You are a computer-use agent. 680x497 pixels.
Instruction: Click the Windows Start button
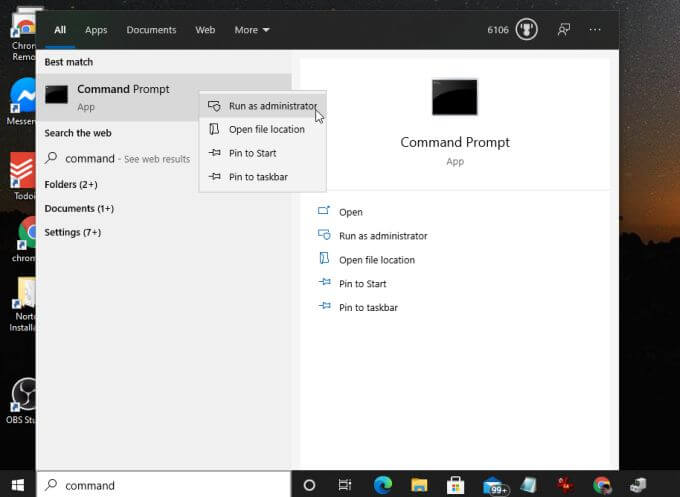[x=17, y=485]
